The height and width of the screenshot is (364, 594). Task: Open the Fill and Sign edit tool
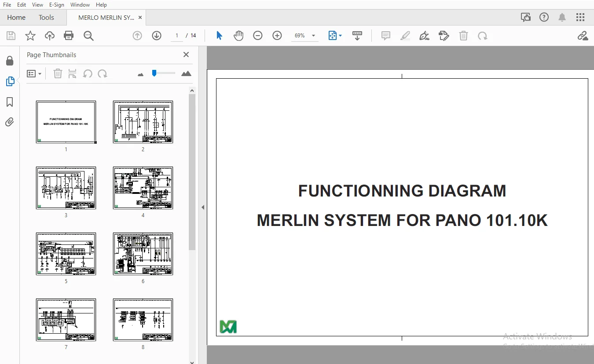click(444, 36)
